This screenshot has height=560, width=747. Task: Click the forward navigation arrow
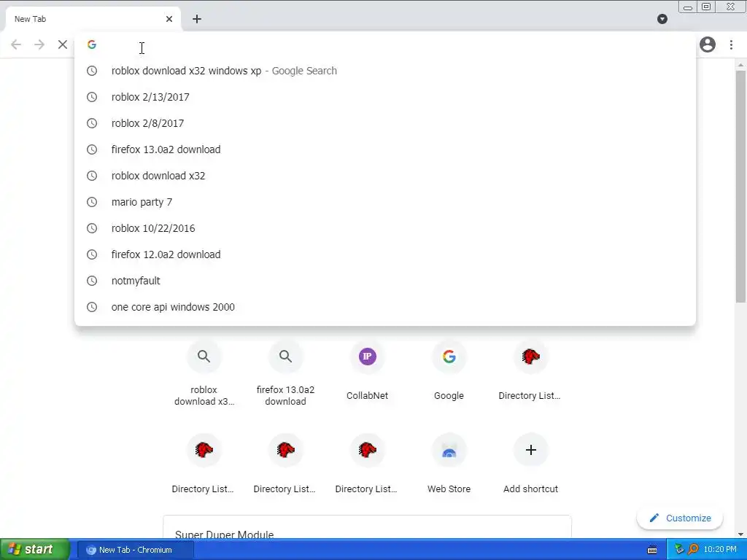(39, 44)
